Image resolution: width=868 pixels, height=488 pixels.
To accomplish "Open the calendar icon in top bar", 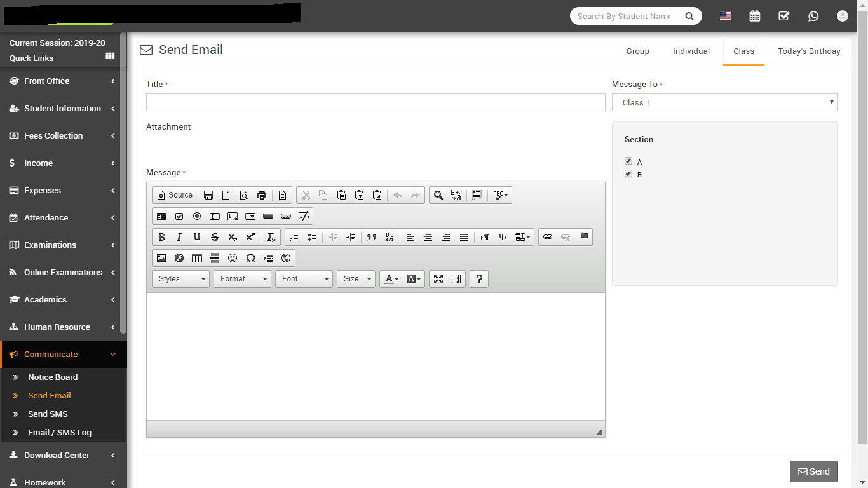I will 755,17.
